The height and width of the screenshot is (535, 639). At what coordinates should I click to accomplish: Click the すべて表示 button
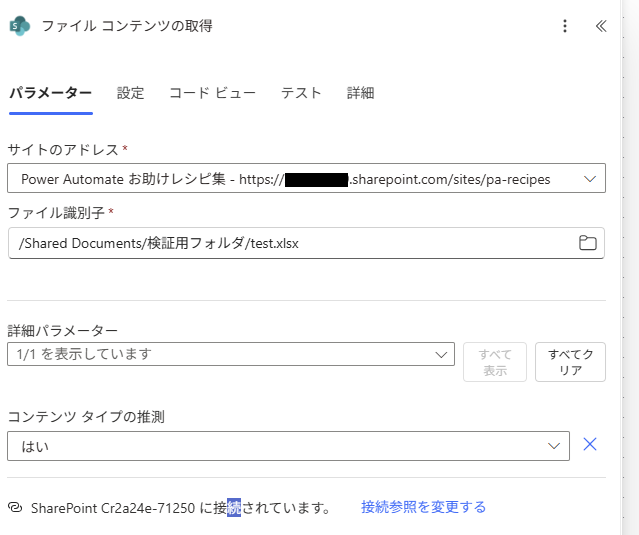pyautogui.click(x=495, y=362)
